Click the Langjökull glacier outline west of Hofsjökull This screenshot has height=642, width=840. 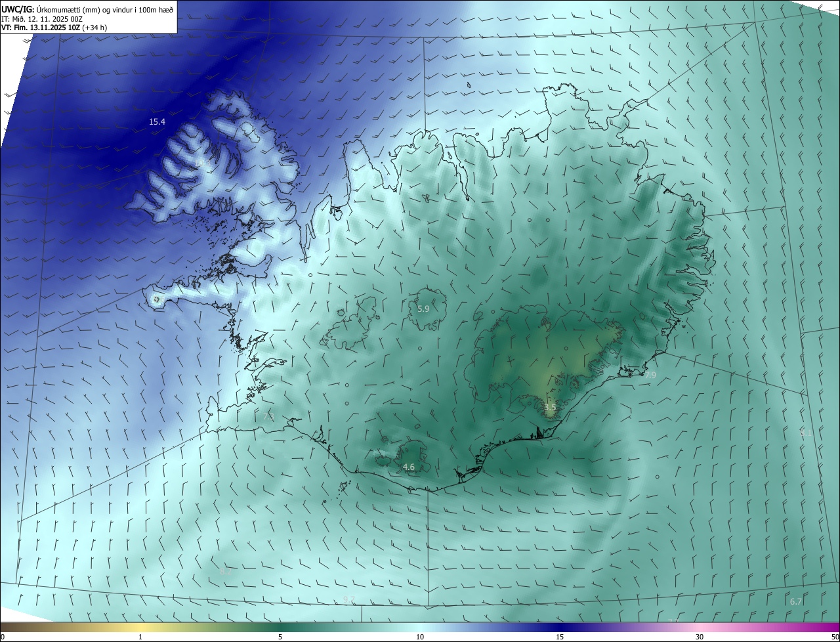(x=350, y=322)
